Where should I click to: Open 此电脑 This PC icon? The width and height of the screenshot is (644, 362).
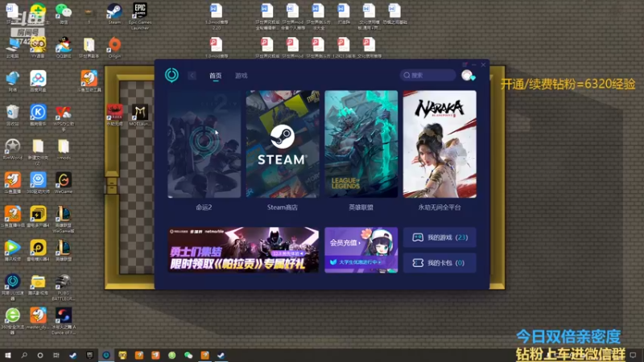[12, 47]
